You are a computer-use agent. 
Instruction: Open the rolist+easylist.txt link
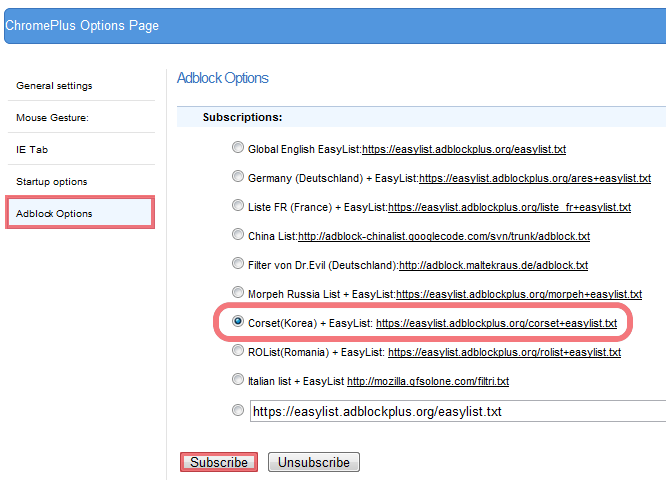[x=504, y=352]
